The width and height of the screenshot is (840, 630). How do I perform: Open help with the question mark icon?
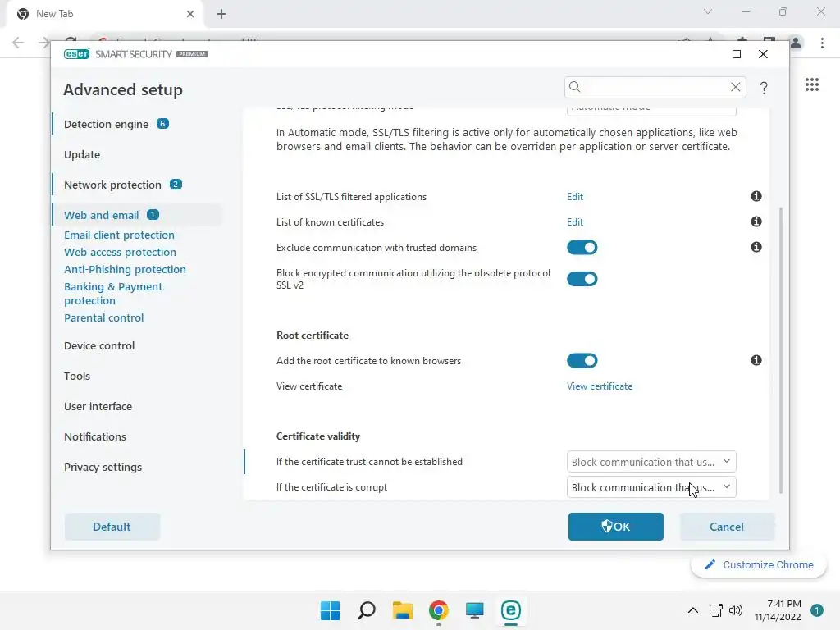point(764,88)
